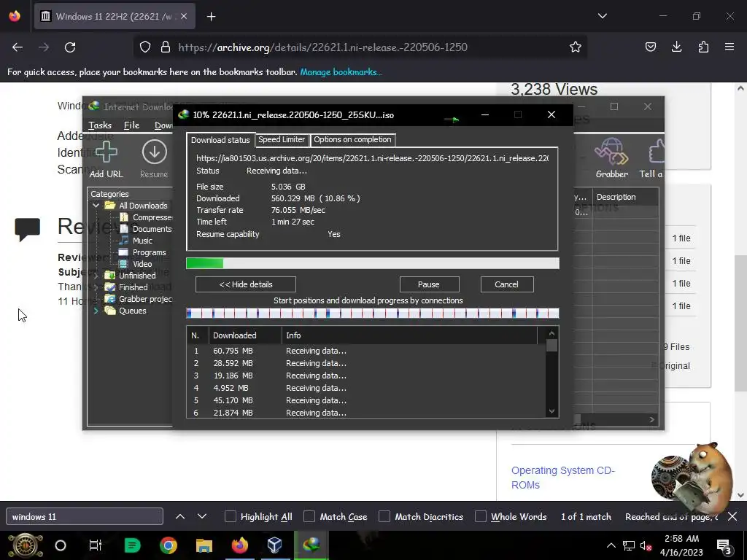Pause the ISO download
Viewport: 747px width, 560px height.
(429, 284)
